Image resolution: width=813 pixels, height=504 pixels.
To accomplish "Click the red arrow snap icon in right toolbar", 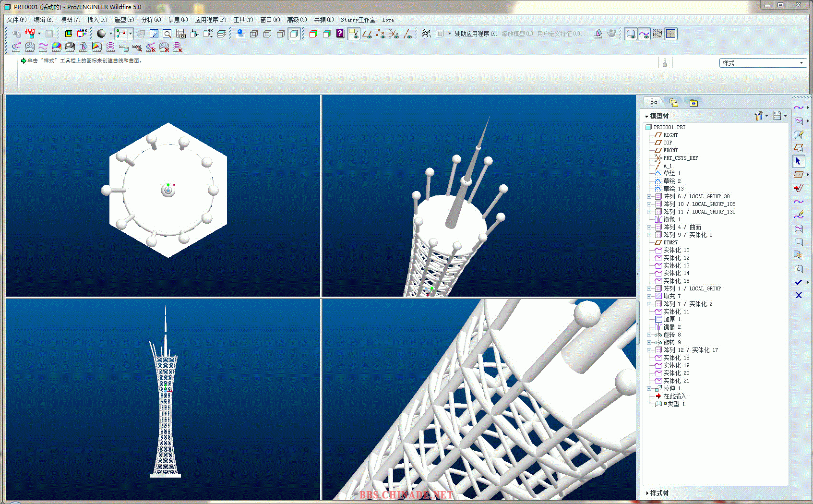I will pos(799,188).
